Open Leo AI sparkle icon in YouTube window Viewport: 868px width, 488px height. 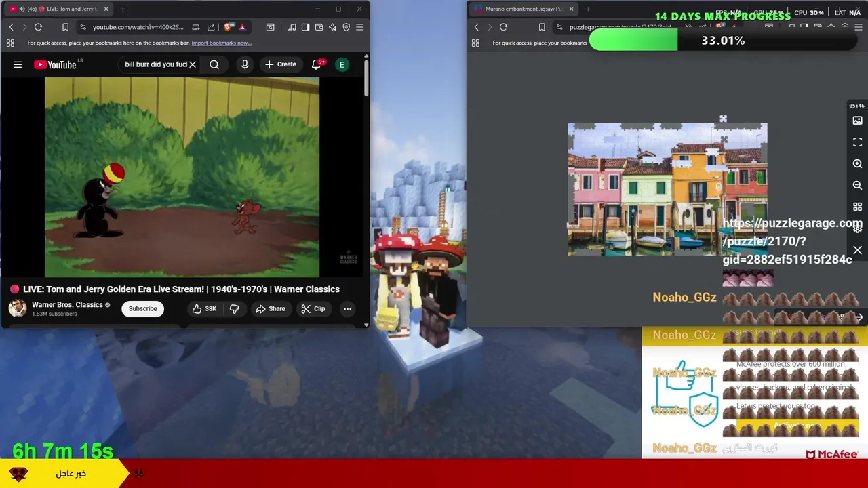332,27
